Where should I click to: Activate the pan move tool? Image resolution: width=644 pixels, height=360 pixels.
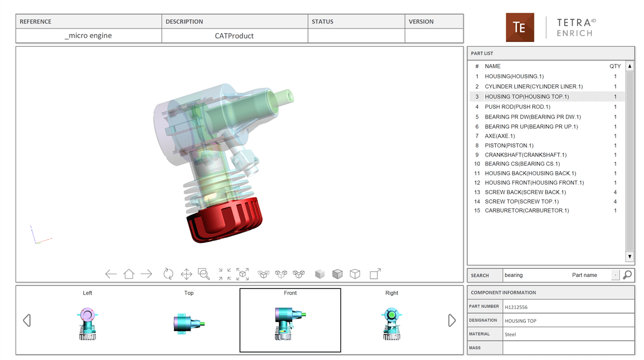[186, 274]
